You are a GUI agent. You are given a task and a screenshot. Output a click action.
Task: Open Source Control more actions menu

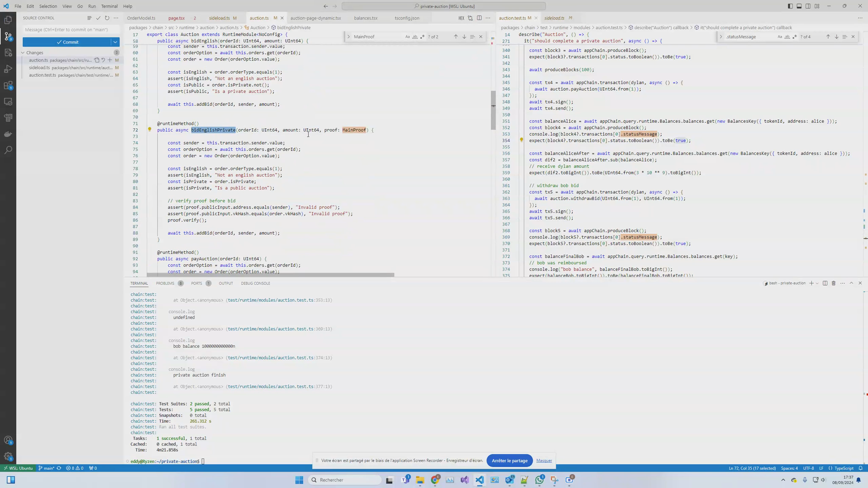point(116,18)
